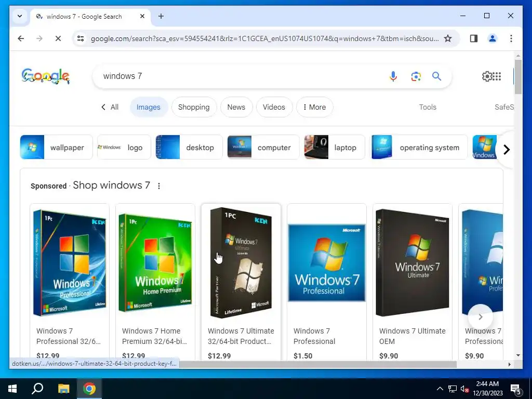Show hidden system tray icons
This screenshot has width=532, height=399.
(440, 389)
